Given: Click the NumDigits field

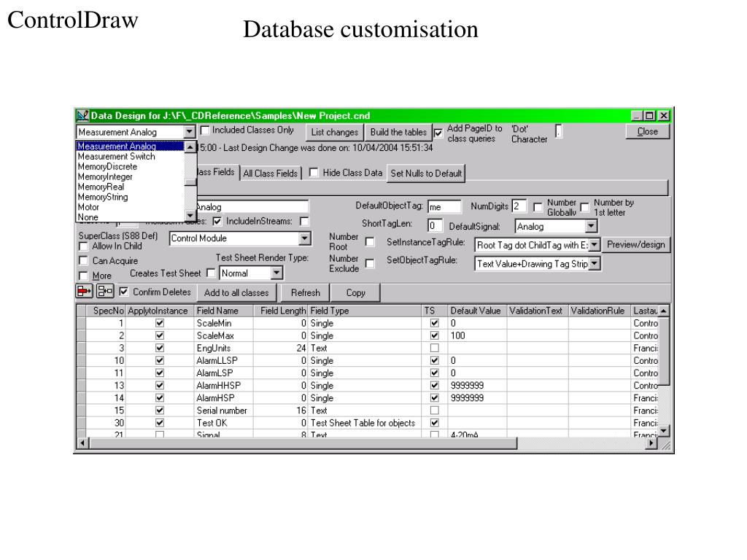Looking at the screenshot, I should (519, 206).
